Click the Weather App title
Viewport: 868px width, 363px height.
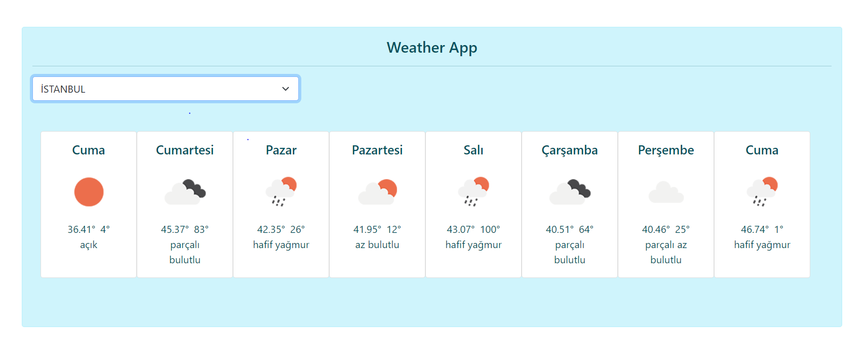(x=432, y=48)
